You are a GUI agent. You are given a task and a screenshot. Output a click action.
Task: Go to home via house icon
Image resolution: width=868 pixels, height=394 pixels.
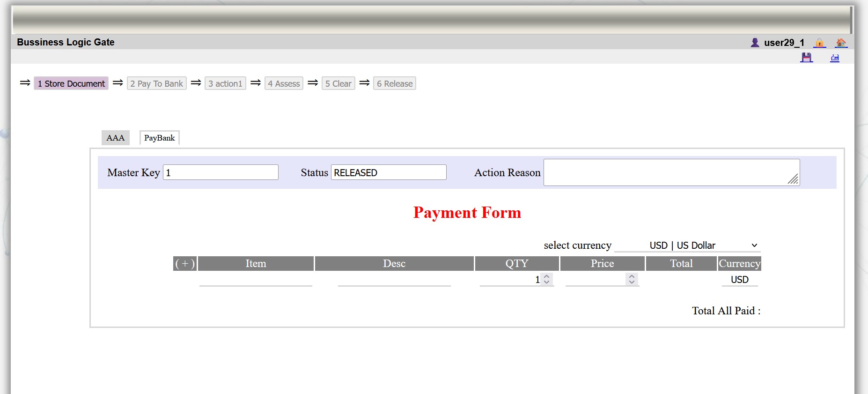tap(841, 43)
